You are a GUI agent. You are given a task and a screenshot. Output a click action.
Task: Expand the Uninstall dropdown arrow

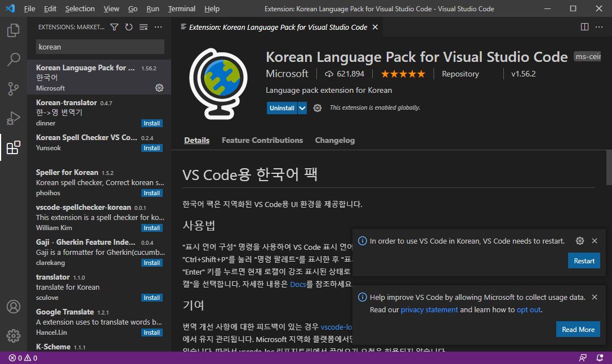click(302, 108)
